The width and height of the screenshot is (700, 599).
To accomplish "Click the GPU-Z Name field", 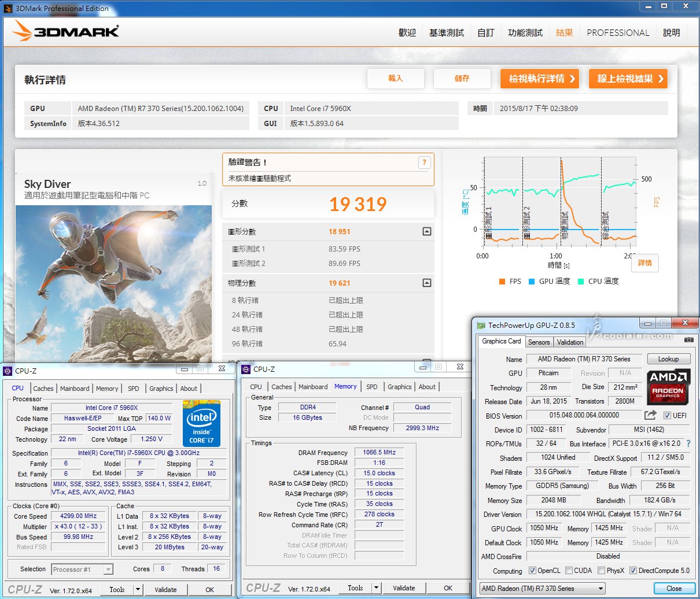I will [584, 359].
